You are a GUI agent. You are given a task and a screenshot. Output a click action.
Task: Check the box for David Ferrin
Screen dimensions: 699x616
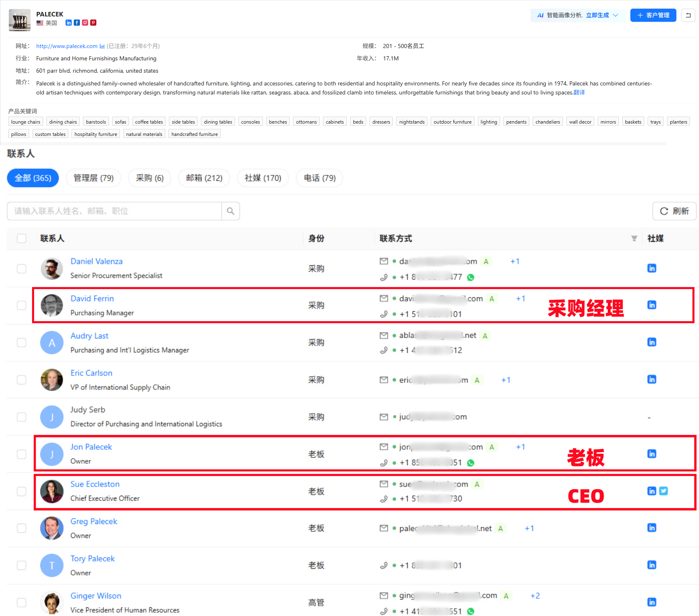coord(21,306)
